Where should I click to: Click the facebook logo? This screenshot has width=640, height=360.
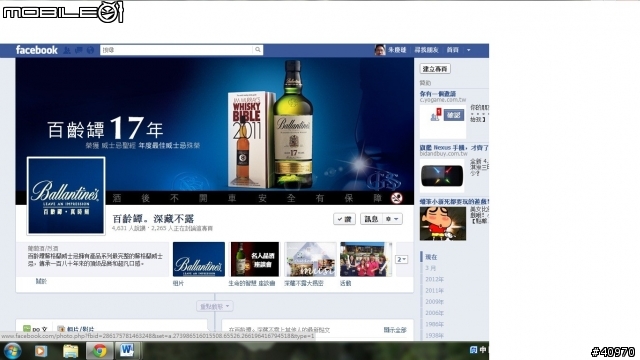point(37,50)
